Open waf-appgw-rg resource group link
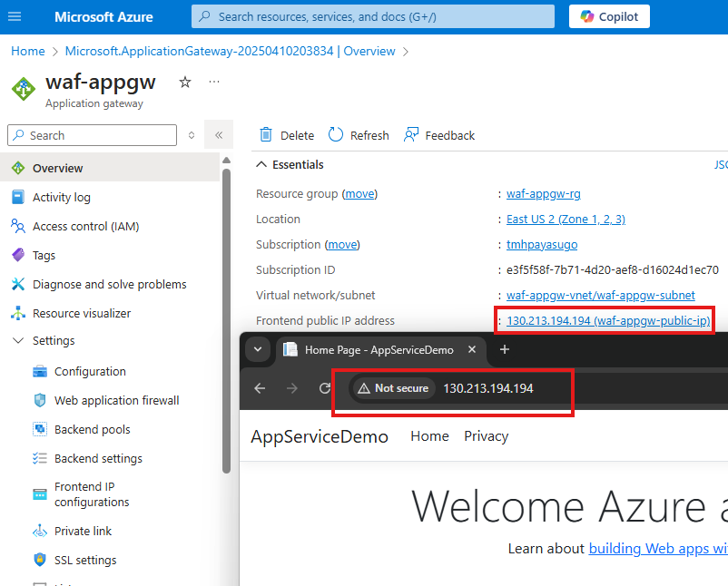728x586 pixels. pyautogui.click(x=543, y=194)
